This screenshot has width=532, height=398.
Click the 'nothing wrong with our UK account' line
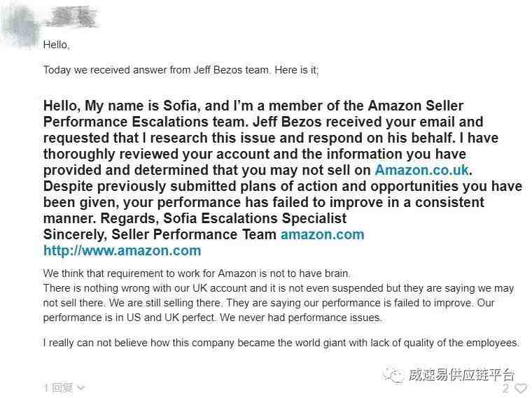coord(279,288)
